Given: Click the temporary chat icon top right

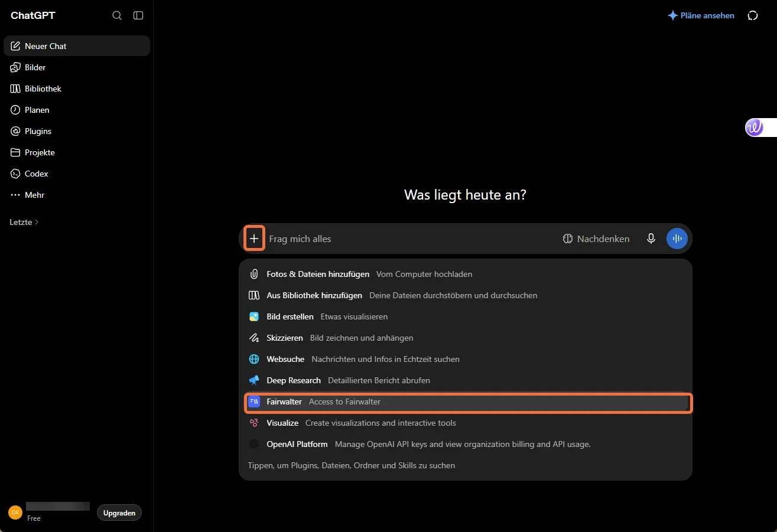Looking at the screenshot, I should 753,16.
